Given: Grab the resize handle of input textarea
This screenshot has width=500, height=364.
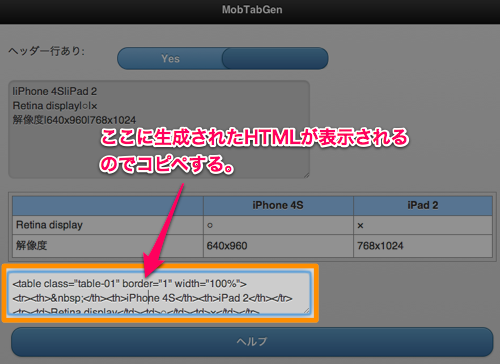Looking at the screenshot, I should coord(306,175).
